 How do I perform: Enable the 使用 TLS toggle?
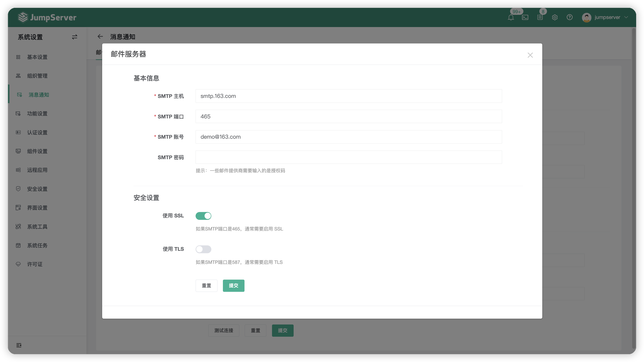coord(203,249)
